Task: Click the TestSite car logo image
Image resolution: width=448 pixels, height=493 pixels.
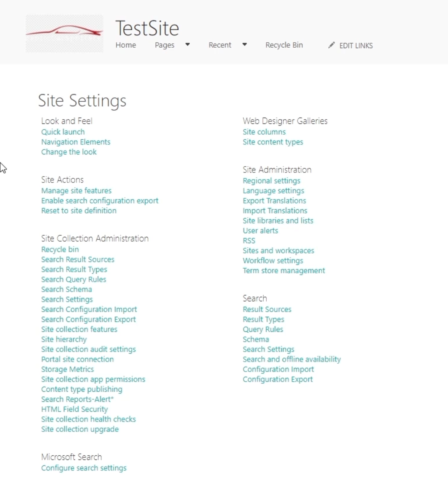Action: [x=64, y=33]
